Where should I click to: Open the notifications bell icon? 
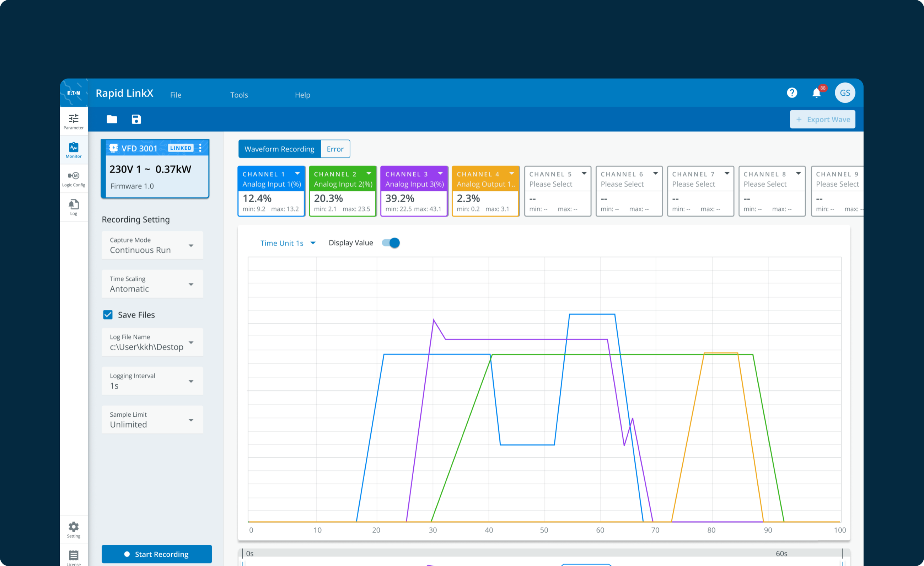[x=816, y=93]
